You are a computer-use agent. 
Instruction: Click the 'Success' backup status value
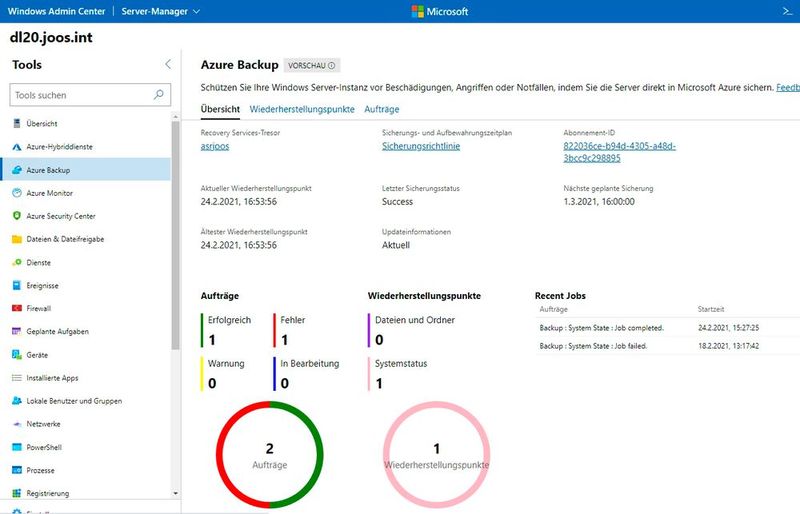397,202
